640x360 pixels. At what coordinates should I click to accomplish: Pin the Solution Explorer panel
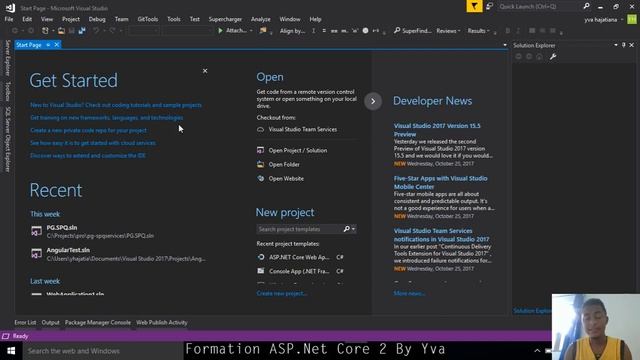[623, 45]
